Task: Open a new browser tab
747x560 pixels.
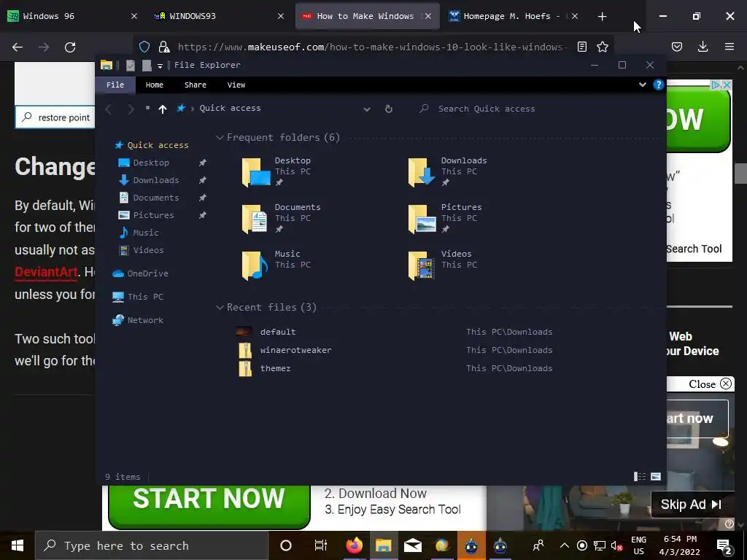Action: click(602, 17)
